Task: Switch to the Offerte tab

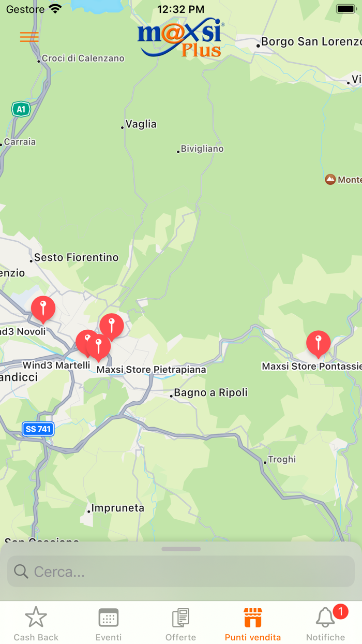Action: tap(180, 623)
